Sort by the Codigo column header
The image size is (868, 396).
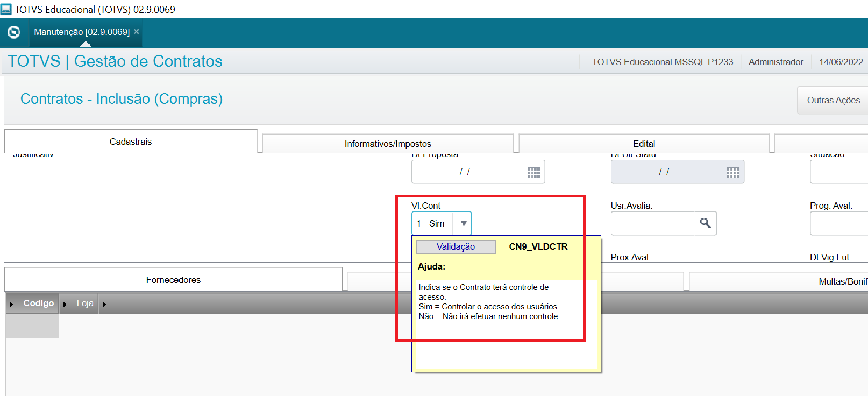(x=39, y=303)
